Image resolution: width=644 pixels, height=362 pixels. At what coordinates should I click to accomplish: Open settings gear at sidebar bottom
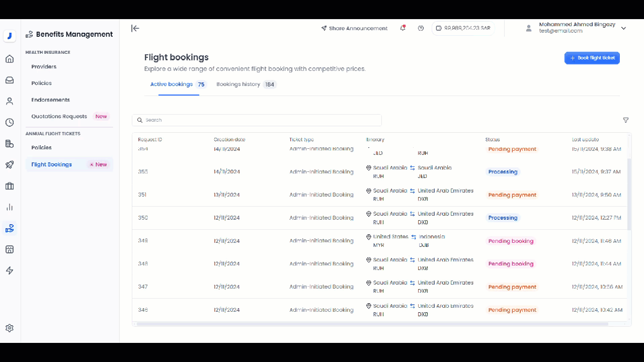tap(10, 328)
